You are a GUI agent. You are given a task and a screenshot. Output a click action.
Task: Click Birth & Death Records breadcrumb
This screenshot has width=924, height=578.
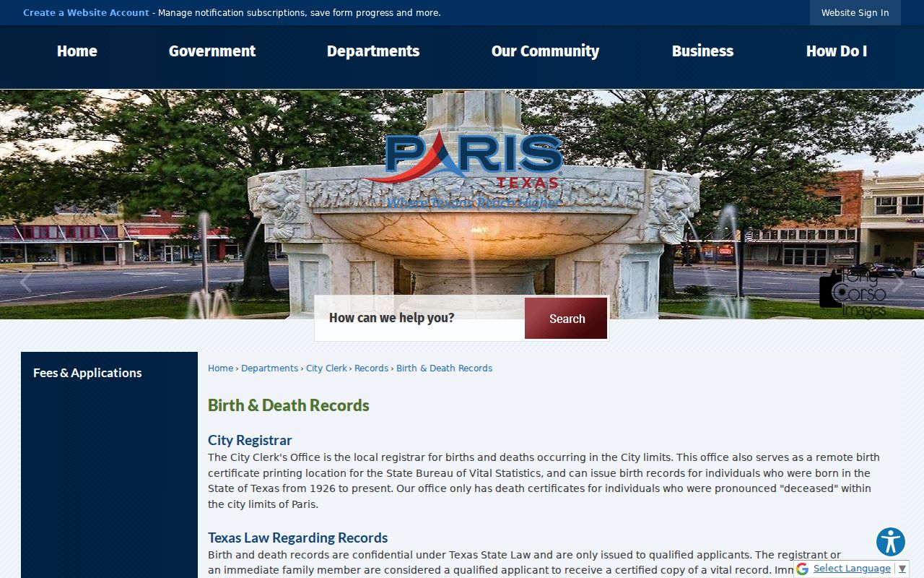pos(444,368)
